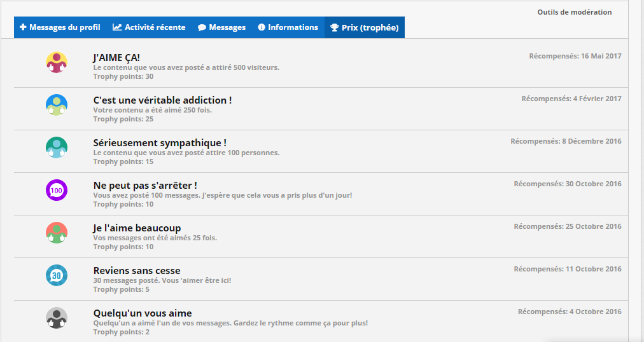Open the Reviens sans cesse trophy title
This screenshot has width=644, height=342.
(137, 271)
